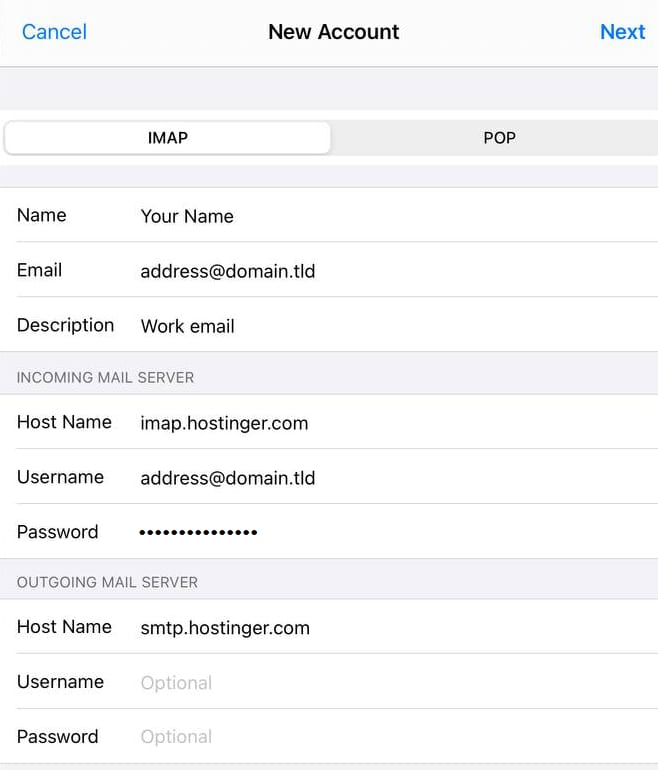Click the 'Your Name' text value
The width and height of the screenshot is (658, 770).
click(x=187, y=216)
